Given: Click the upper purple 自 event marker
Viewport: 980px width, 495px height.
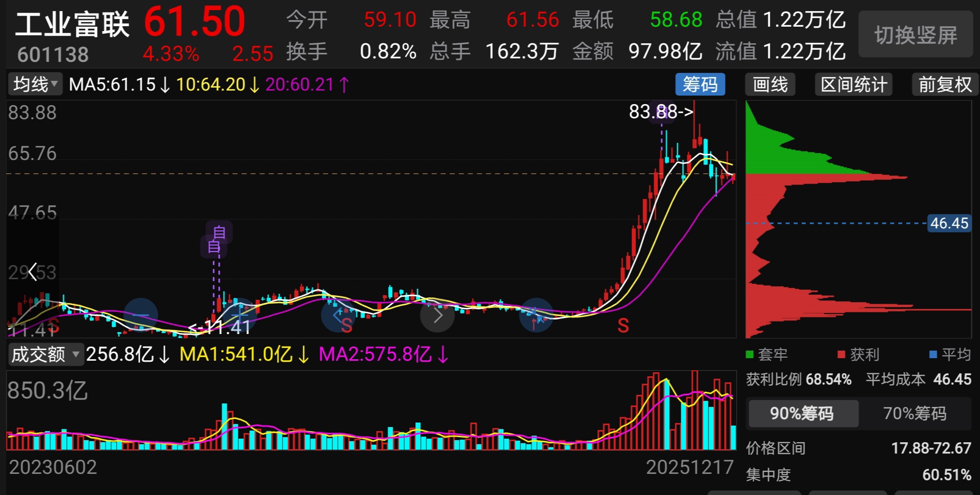Looking at the screenshot, I should (219, 232).
